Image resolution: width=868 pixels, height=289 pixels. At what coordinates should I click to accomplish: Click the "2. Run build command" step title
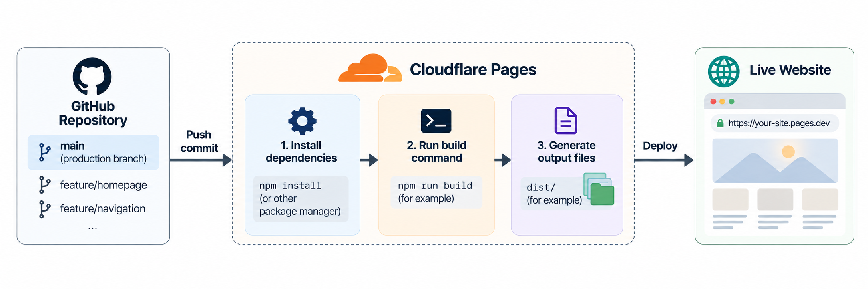point(437,152)
